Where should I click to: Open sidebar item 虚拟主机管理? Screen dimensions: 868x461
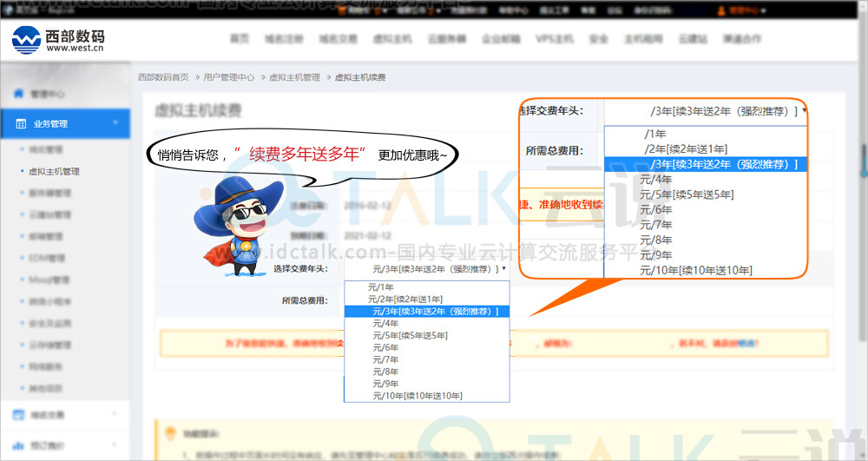(54, 172)
